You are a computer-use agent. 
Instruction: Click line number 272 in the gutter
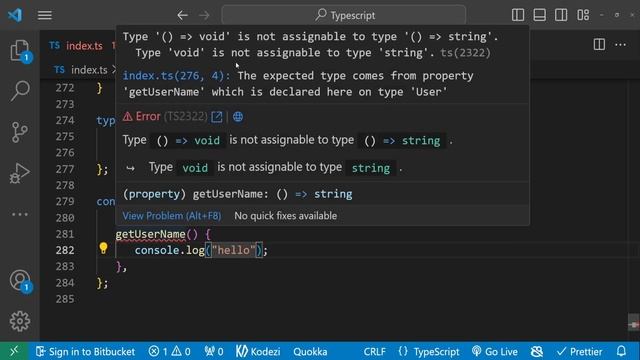pyautogui.click(x=65, y=88)
